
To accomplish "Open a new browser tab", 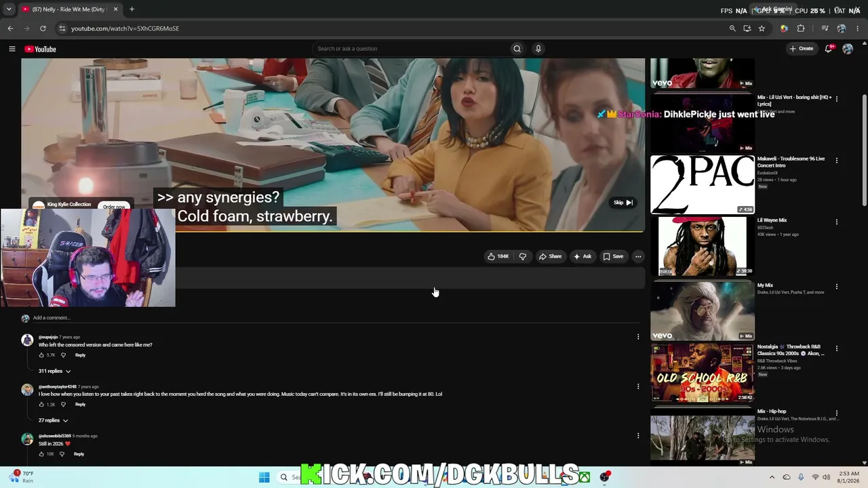I will (132, 9).
